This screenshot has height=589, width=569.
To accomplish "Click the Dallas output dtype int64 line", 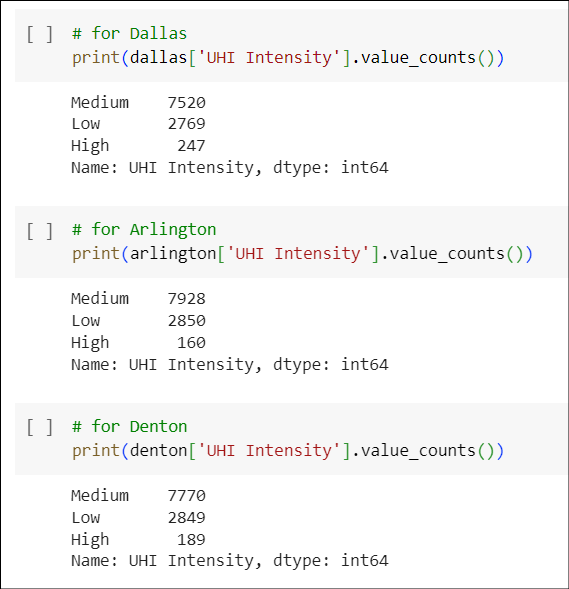I will point(229,168).
